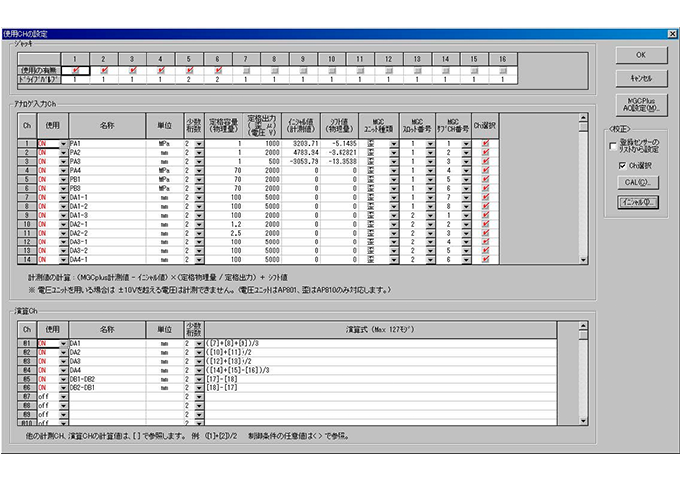Image resolution: width=680 pixels, height=480 pixels.
Task: Click the CAL(C).. calibration button
Action: pyautogui.click(x=638, y=183)
